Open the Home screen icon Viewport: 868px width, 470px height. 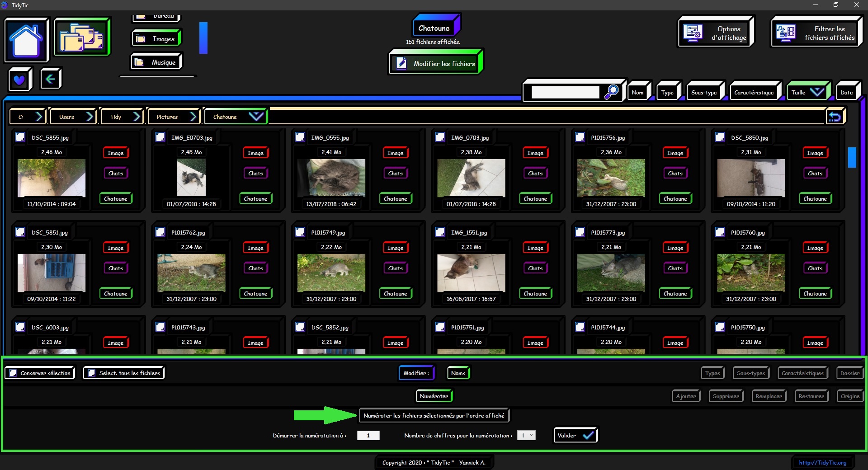pos(26,40)
